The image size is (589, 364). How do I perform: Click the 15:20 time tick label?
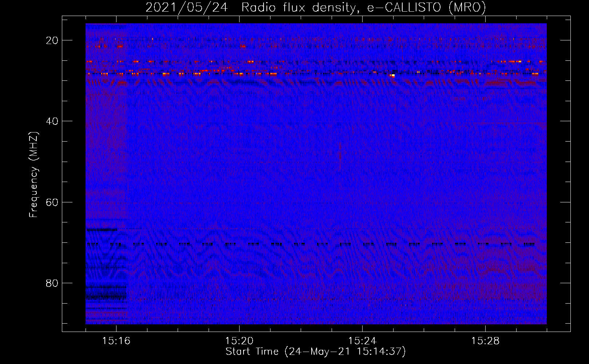(x=239, y=341)
